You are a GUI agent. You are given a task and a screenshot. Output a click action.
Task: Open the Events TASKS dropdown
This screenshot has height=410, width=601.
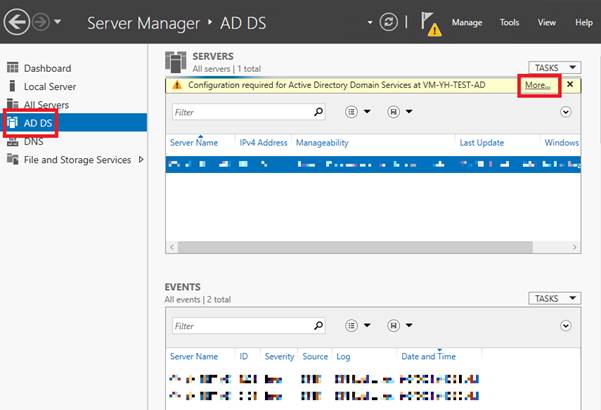(x=555, y=298)
